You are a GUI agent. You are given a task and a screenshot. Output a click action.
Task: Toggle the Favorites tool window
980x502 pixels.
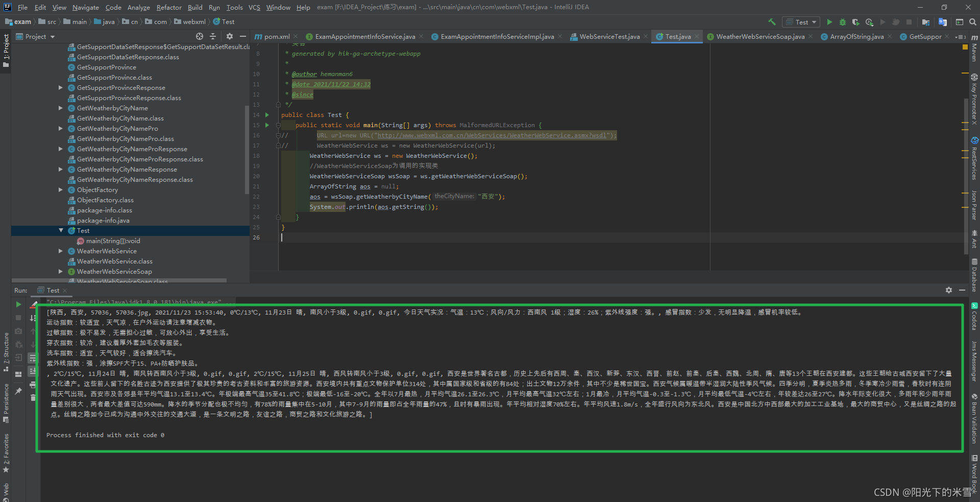pyautogui.click(x=6, y=453)
